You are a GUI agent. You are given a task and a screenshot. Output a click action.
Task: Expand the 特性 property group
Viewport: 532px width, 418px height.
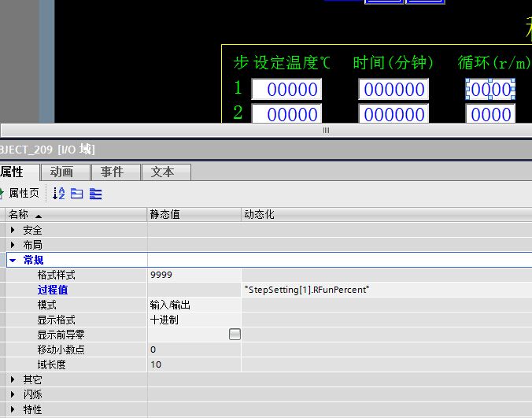coord(13,409)
